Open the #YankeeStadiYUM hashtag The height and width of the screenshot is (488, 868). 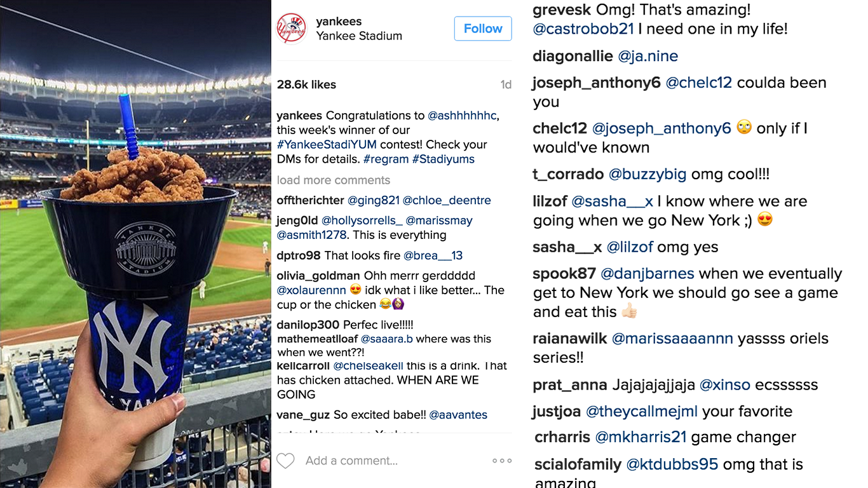coord(327,144)
